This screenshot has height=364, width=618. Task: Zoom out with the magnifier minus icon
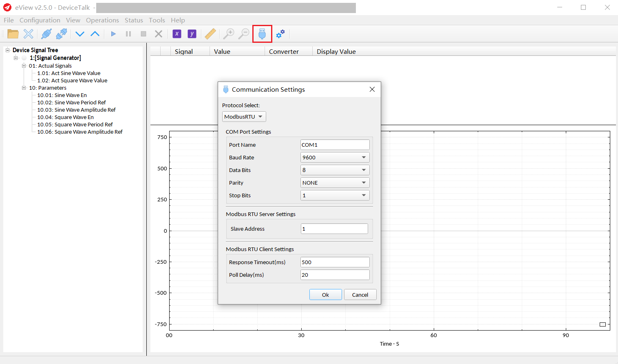tap(244, 34)
